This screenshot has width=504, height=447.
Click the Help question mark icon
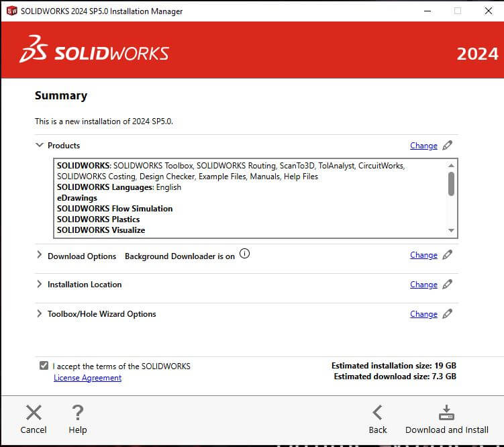click(77, 413)
